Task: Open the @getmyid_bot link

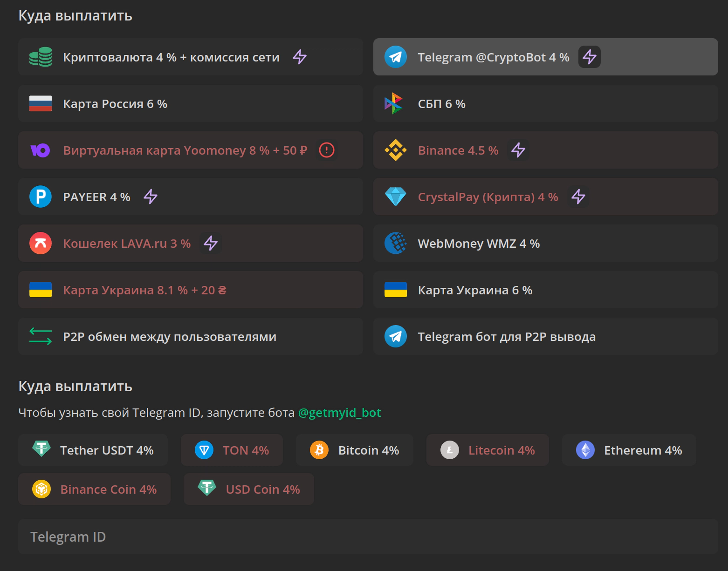Action: (x=339, y=413)
